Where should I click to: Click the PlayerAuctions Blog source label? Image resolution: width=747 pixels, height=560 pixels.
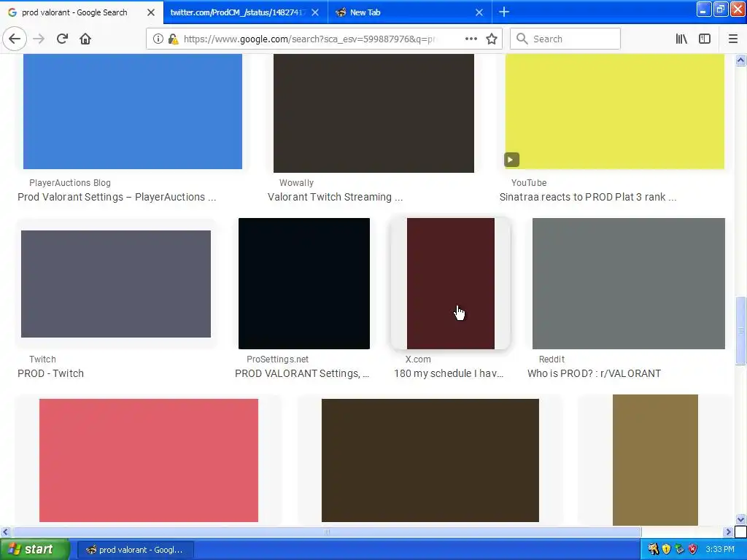click(x=69, y=183)
